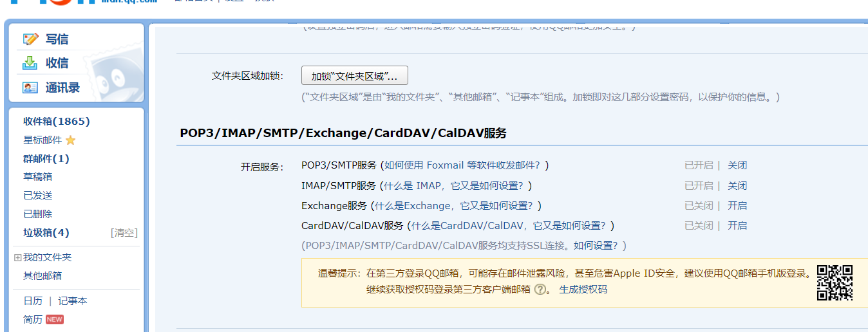Click the star icon beside 星标邮件
Image resolution: width=868 pixels, height=332 pixels.
point(70,140)
